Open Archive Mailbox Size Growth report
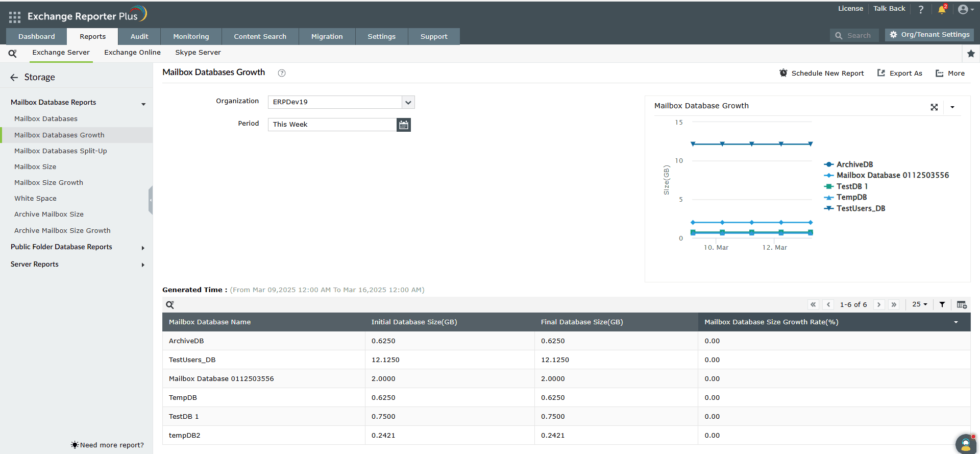Viewport: 980px width, 454px height. [62, 231]
